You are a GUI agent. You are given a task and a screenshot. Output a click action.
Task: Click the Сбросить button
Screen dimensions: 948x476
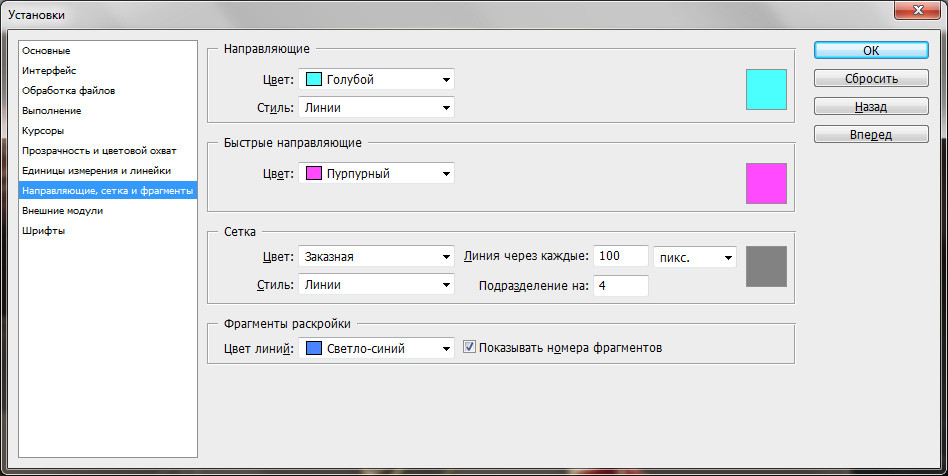pos(871,79)
